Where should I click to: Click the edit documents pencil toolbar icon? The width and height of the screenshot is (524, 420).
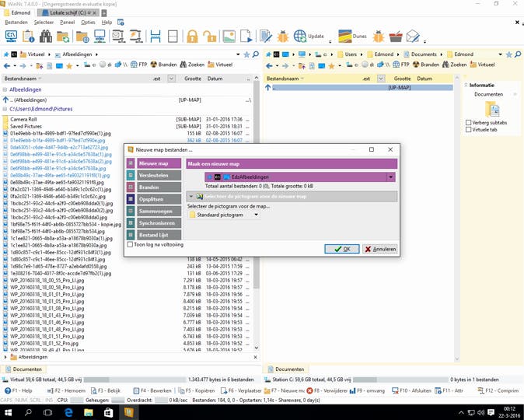[x=266, y=36]
